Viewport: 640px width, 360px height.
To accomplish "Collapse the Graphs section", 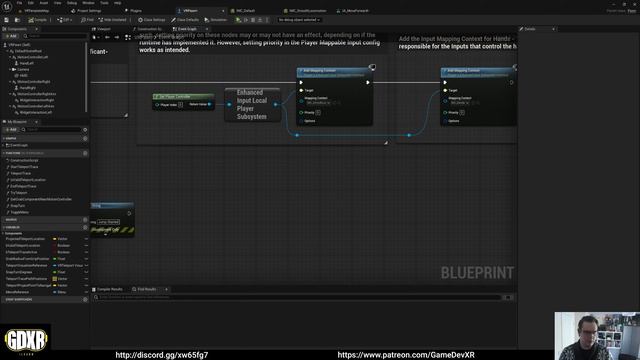I will point(4,138).
